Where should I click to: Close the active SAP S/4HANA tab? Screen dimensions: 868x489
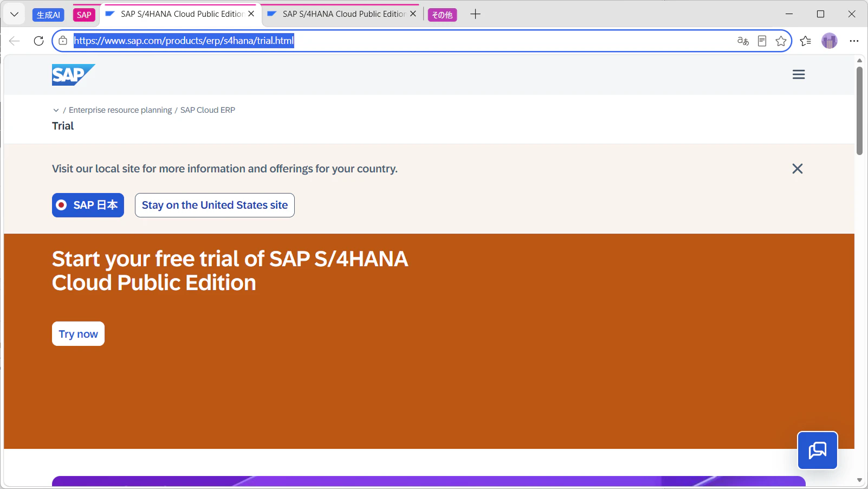click(251, 14)
